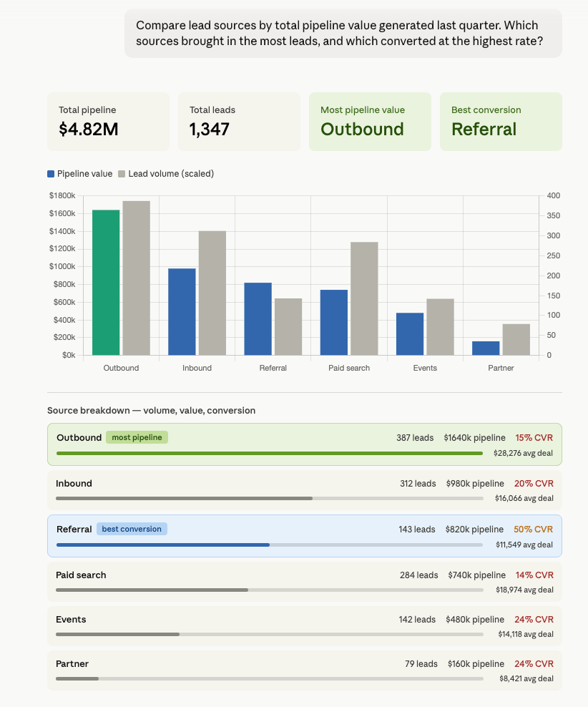588x707 pixels.
Task: Click the 'Source breakdown — volume, value, conversion' heading
Action: 152,410
